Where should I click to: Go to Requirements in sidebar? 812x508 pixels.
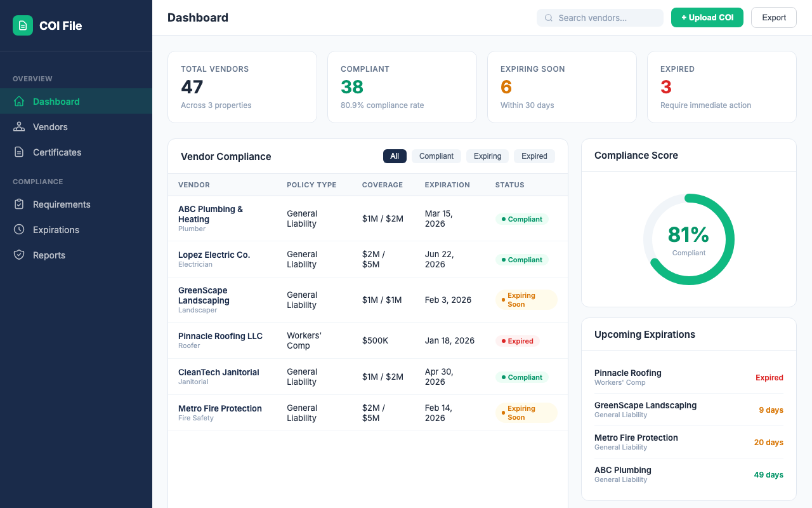click(76, 204)
